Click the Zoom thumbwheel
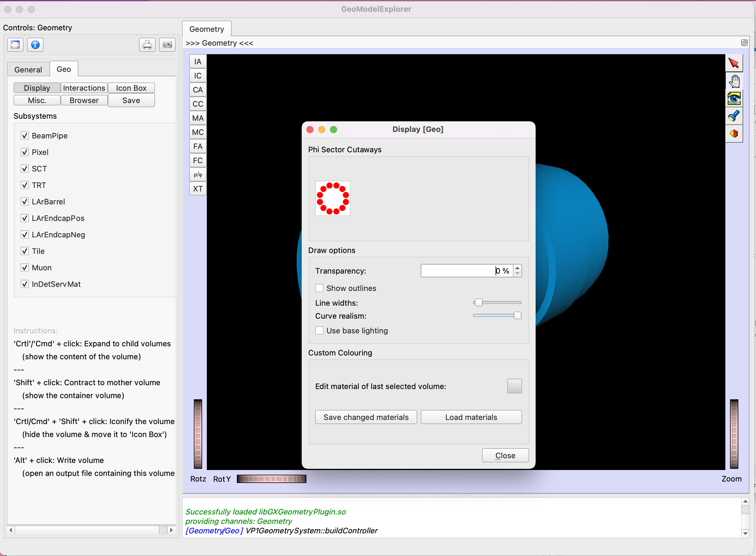 (734, 434)
